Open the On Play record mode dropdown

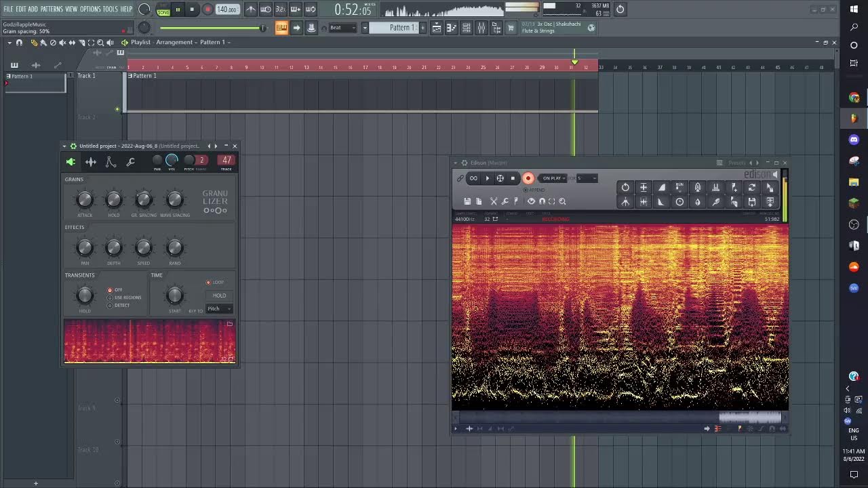pos(553,178)
